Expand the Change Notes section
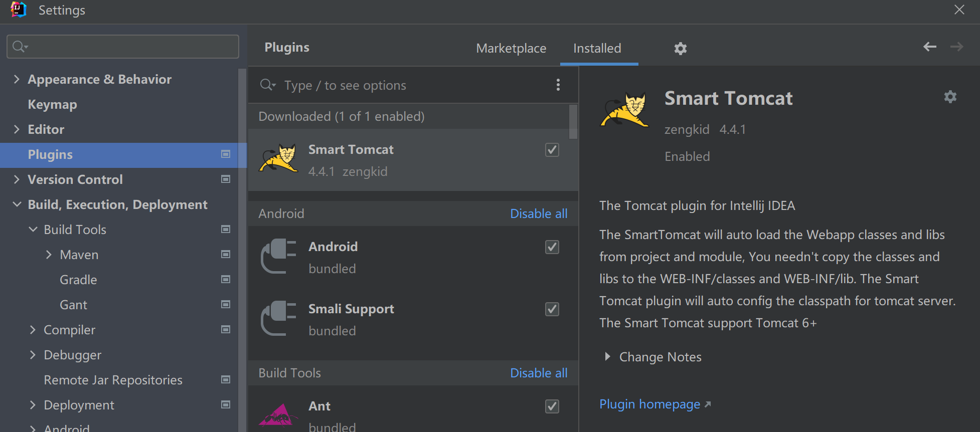 (607, 356)
